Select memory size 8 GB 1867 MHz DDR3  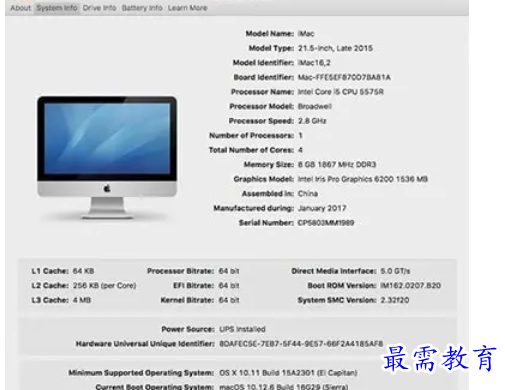(x=337, y=164)
